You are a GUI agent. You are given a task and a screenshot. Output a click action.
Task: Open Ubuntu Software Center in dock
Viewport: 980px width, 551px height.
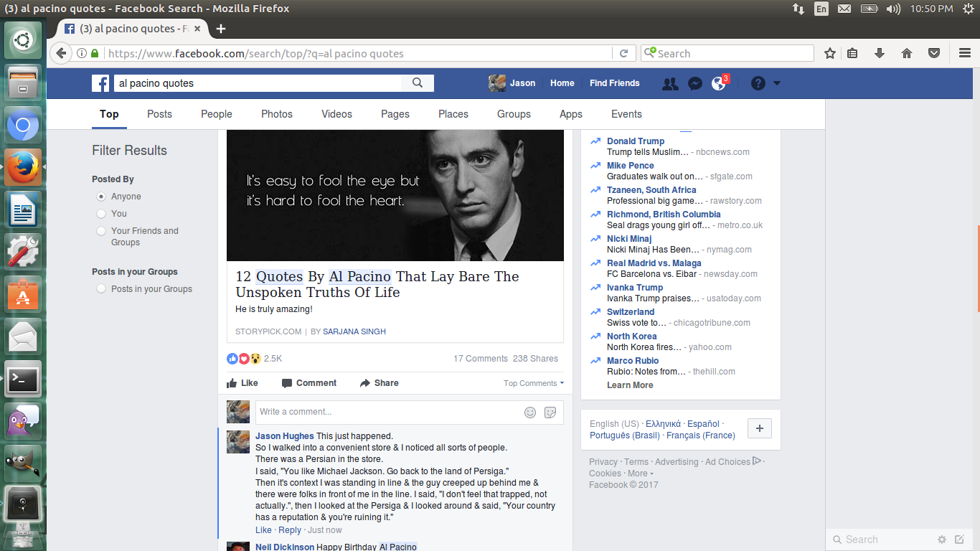[23, 294]
